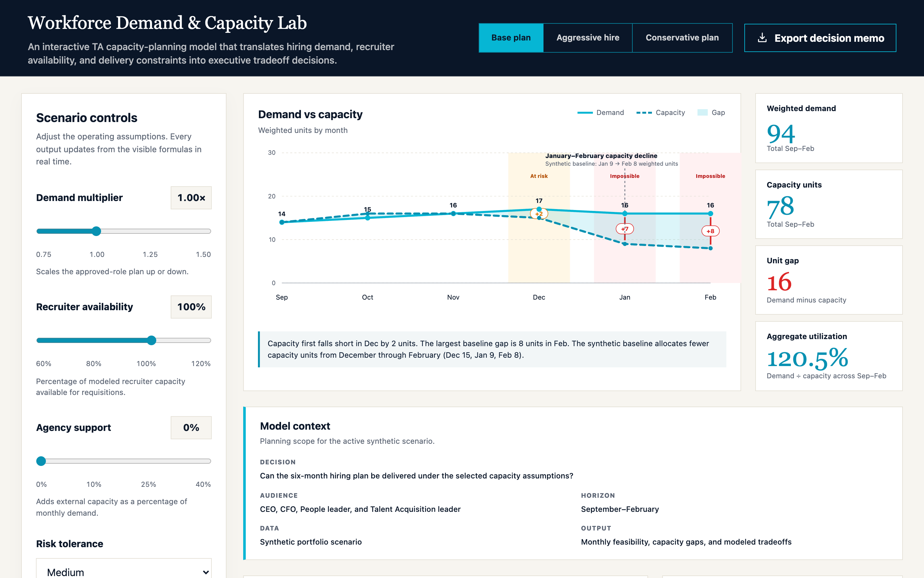Click the capacity shortfall summary note
Screen dimensions: 924x578
coord(492,349)
